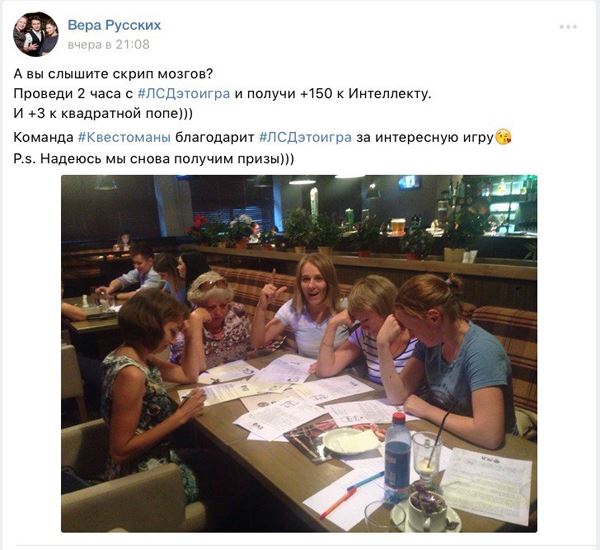Click the white plate in the photo

point(351,441)
